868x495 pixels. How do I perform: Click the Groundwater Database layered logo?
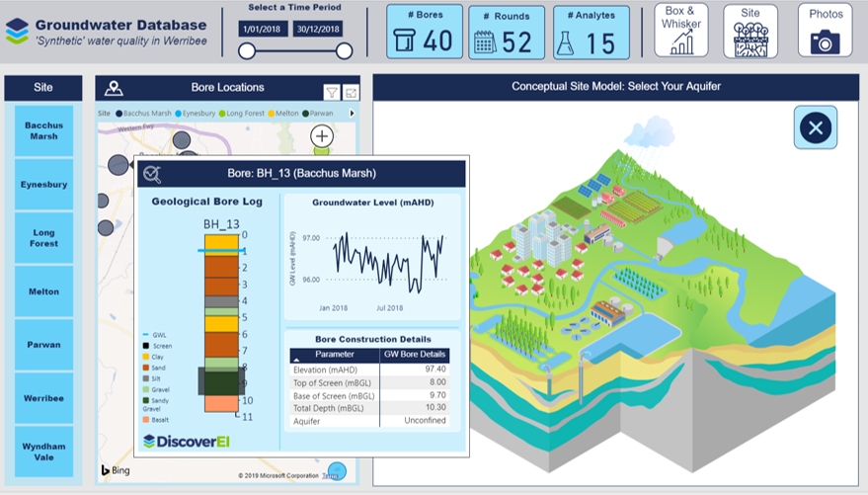(17, 31)
